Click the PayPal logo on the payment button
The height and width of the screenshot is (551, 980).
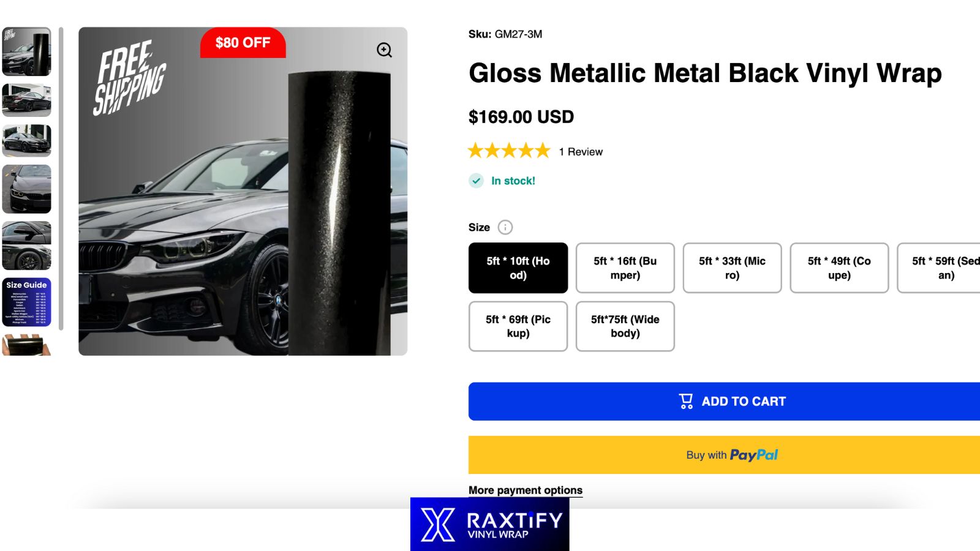point(754,454)
